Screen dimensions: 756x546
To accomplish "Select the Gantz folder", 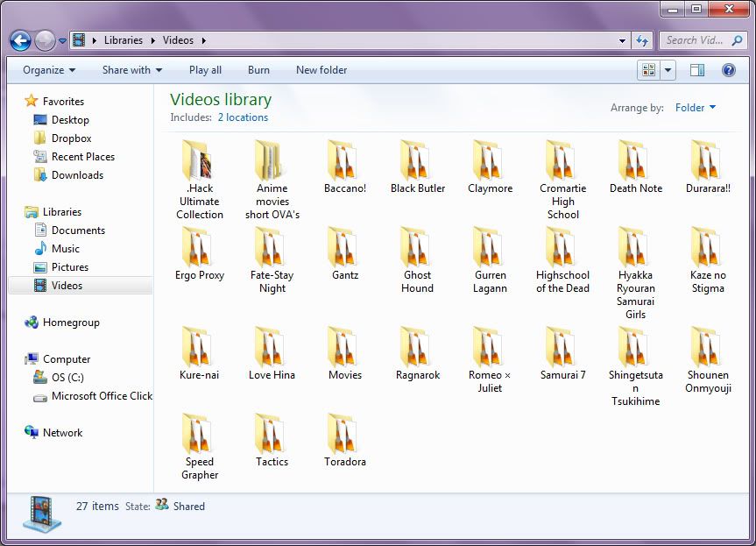I will 345,253.
